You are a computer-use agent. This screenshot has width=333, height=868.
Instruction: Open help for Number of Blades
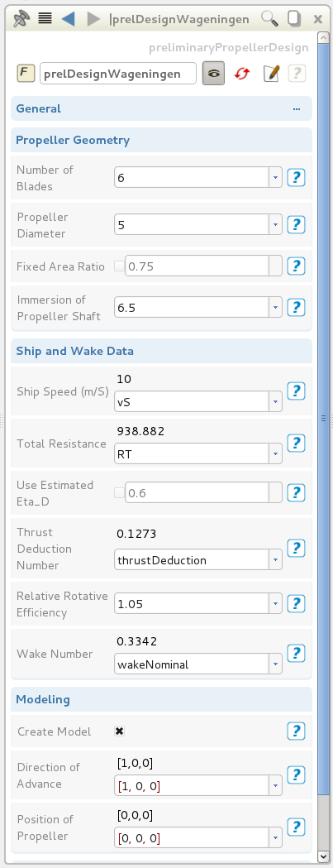pos(297,178)
